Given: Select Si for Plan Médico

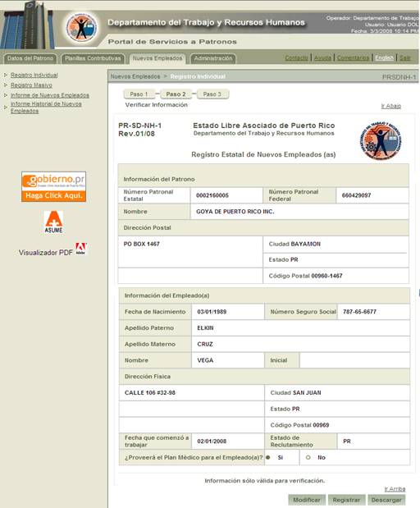Looking at the screenshot, I should pyautogui.click(x=268, y=457).
